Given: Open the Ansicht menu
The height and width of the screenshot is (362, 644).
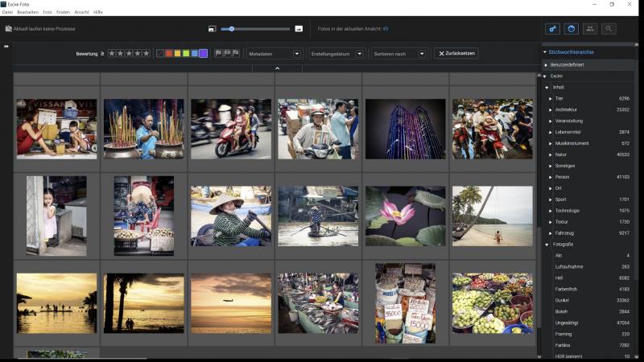Looking at the screenshot, I should [x=82, y=12].
